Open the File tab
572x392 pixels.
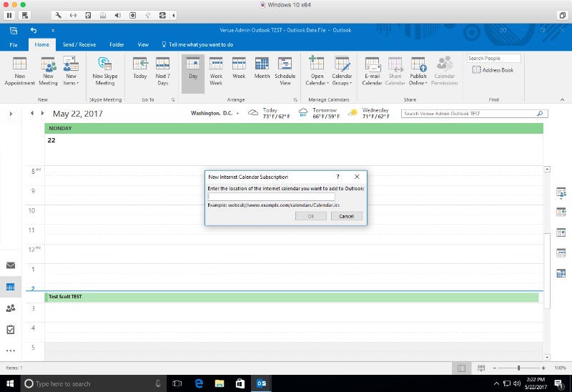point(14,44)
